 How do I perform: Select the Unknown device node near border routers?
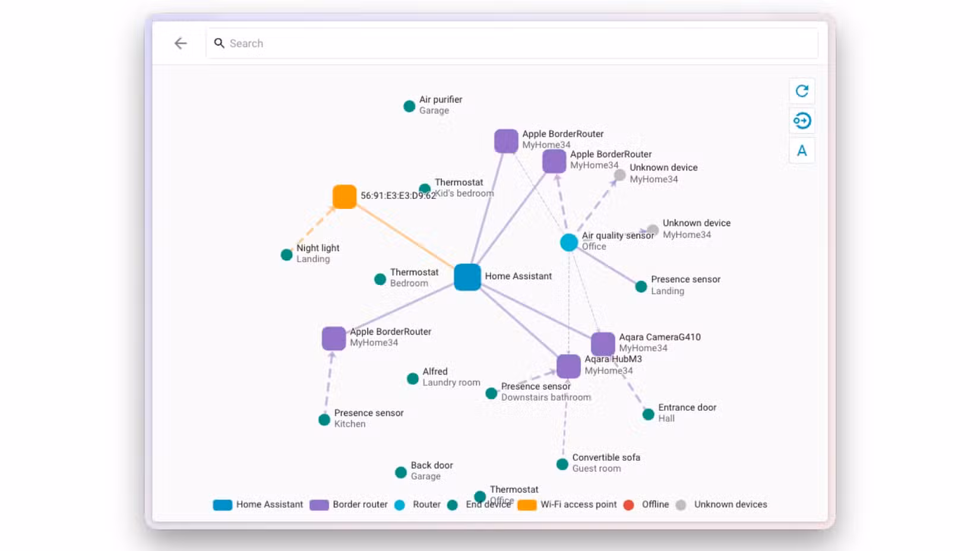pyautogui.click(x=619, y=175)
